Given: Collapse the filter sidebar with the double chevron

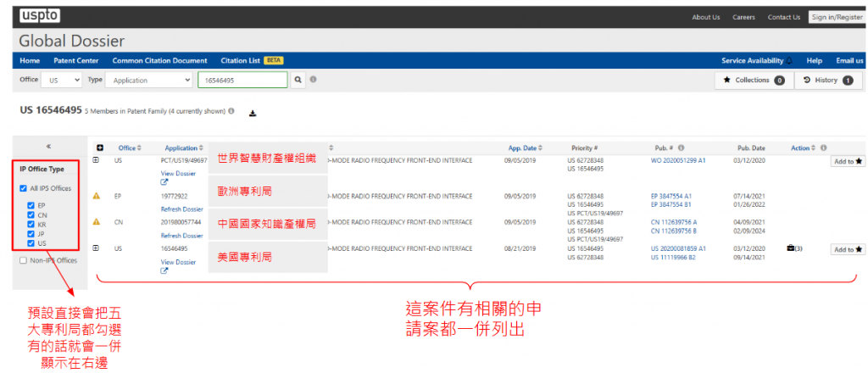Looking at the screenshot, I should tap(48, 146).
